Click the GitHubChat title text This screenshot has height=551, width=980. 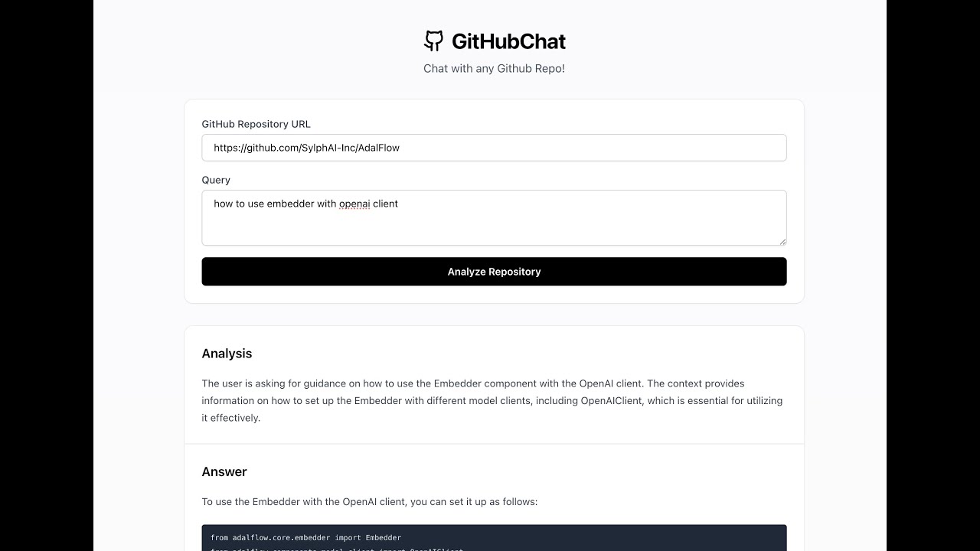coord(508,41)
